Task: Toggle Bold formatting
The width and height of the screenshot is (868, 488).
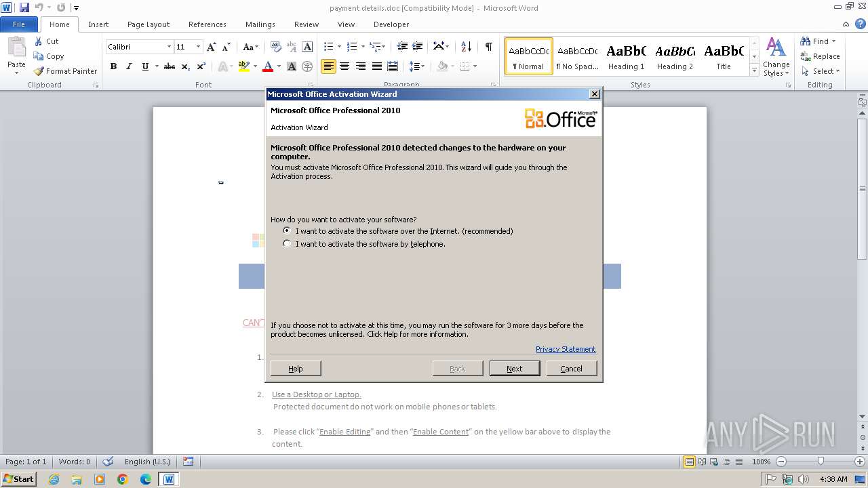Action: [113, 66]
